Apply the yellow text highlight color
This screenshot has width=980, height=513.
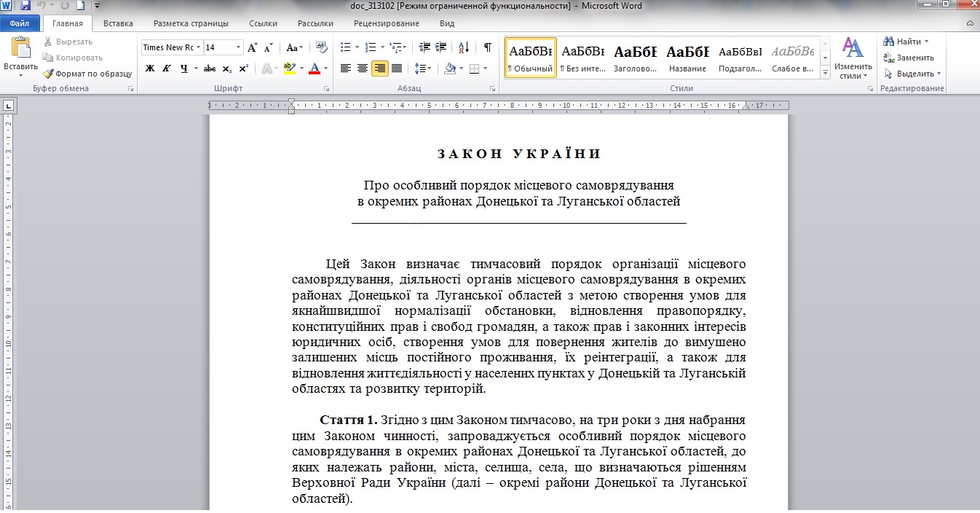pos(289,68)
